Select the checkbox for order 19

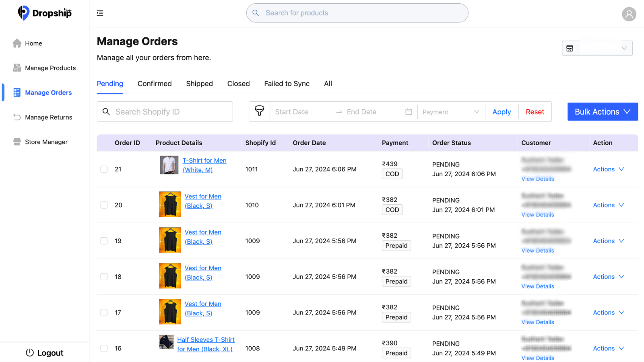[x=104, y=241]
